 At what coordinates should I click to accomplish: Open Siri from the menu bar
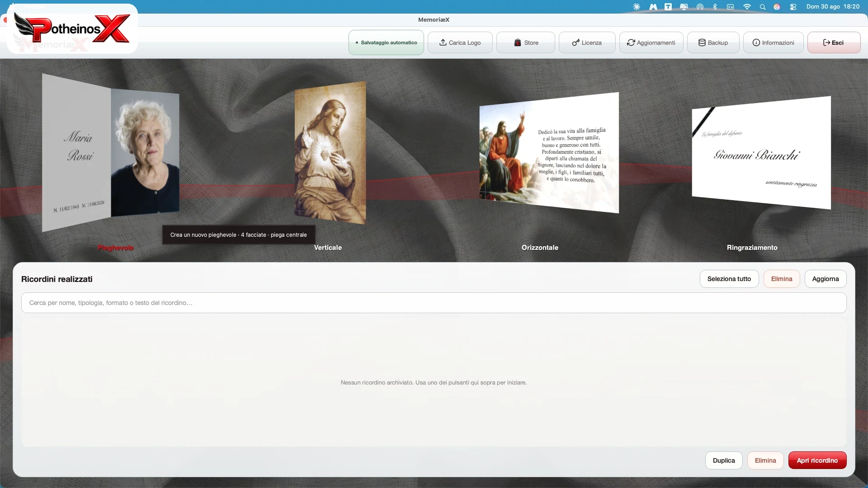pos(777,7)
